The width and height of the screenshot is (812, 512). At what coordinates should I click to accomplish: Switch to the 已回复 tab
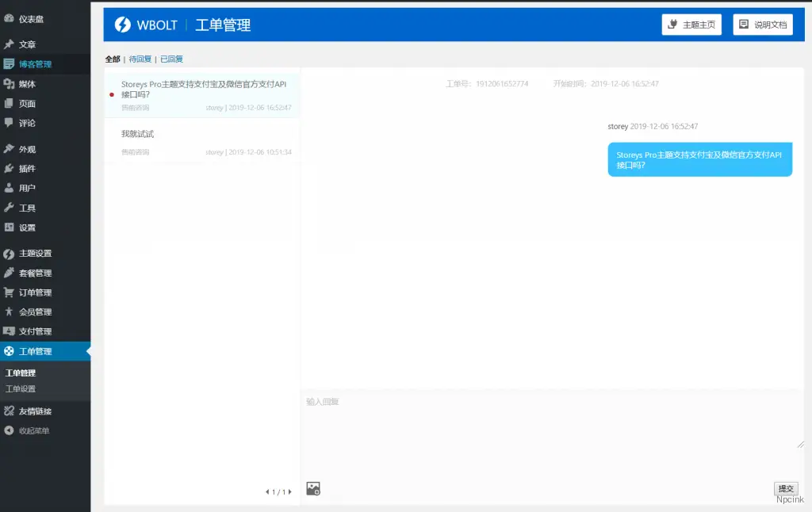[x=171, y=59]
